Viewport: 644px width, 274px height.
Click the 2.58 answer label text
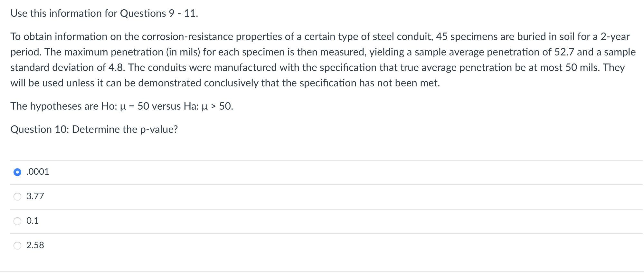point(35,246)
